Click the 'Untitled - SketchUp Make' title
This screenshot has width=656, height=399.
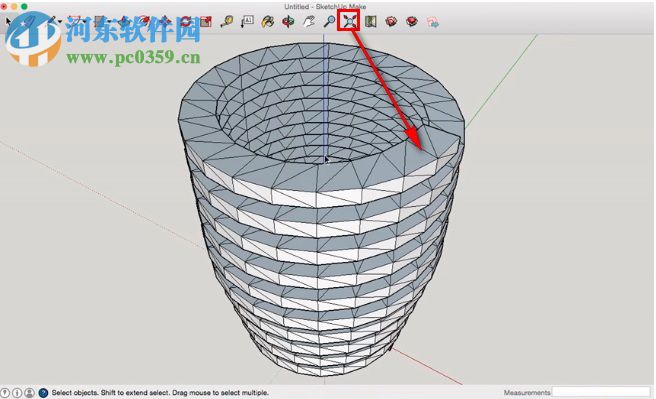click(325, 6)
